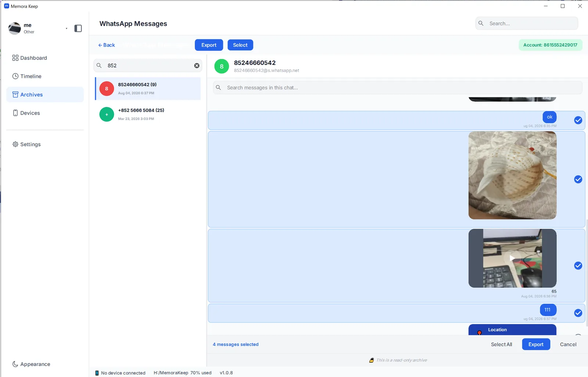The width and height of the screenshot is (588, 377).
Task: Uncheck the '111' message checkbox
Action: click(x=578, y=313)
